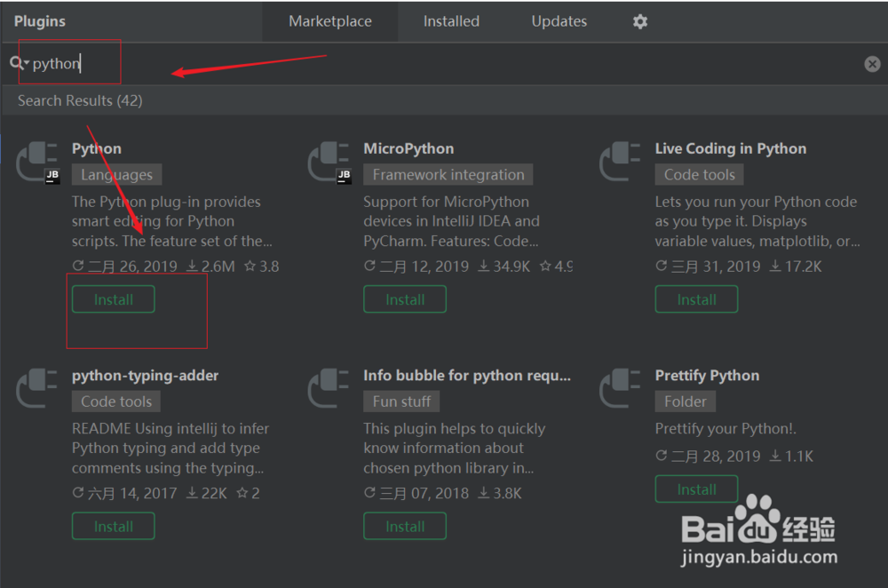Open Info bubble for python title
This screenshot has height=588, width=888.
[x=467, y=376]
